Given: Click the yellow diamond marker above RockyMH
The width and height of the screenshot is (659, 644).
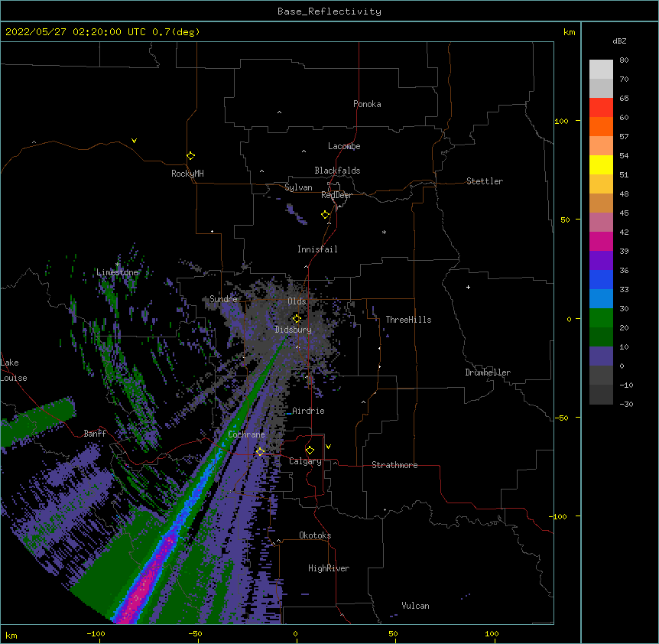Looking at the screenshot, I should (x=190, y=156).
